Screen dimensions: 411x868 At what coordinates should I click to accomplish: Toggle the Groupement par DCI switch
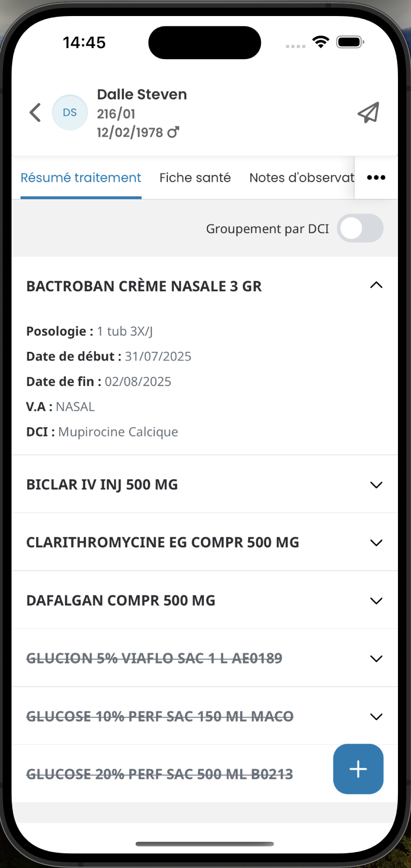[360, 229]
